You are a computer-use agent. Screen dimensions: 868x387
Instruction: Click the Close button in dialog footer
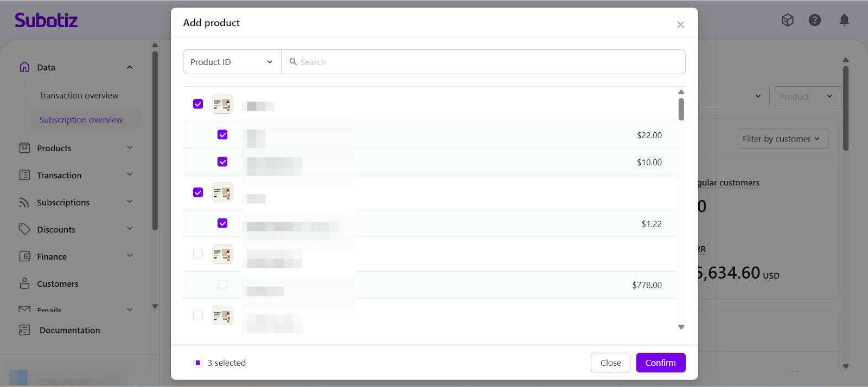610,363
